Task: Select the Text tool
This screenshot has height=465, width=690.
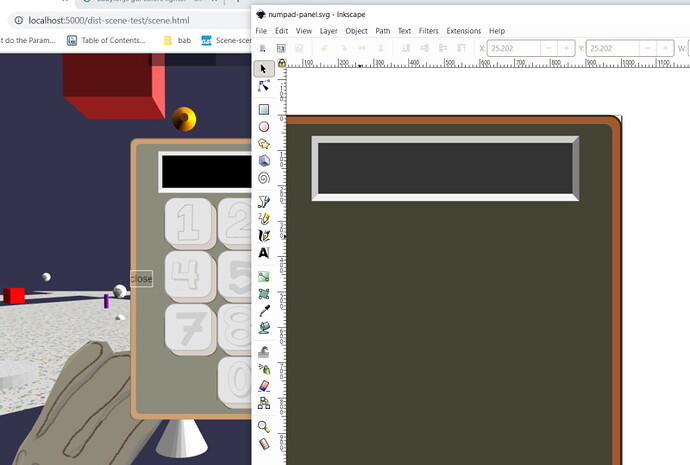Action: click(264, 253)
